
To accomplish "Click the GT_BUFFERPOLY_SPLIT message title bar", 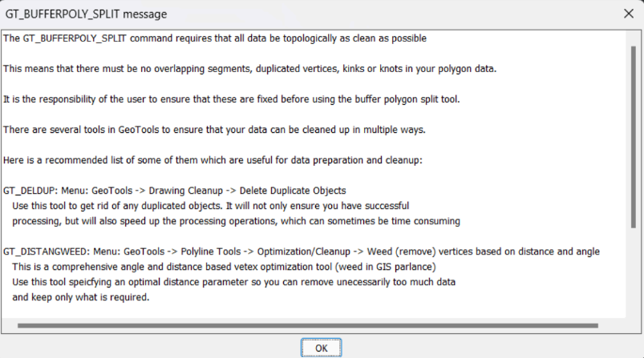I will [x=241, y=14].
